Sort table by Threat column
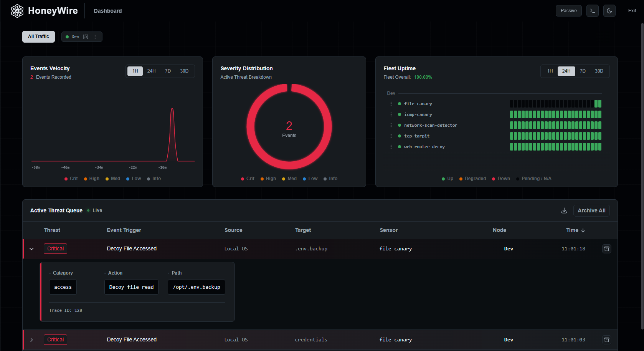Image resolution: width=644 pixels, height=351 pixels. 52,230
